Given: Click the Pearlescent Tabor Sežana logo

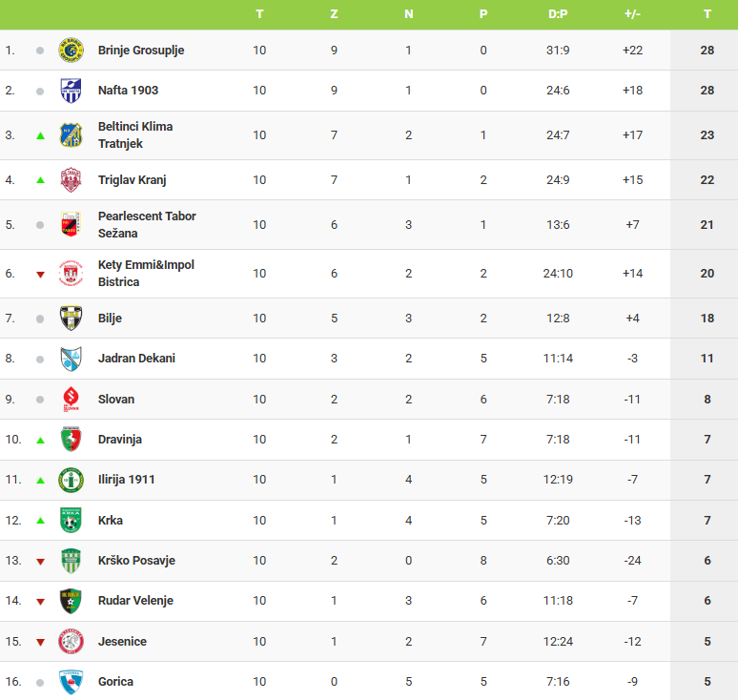Looking at the screenshot, I should point(71,224).
